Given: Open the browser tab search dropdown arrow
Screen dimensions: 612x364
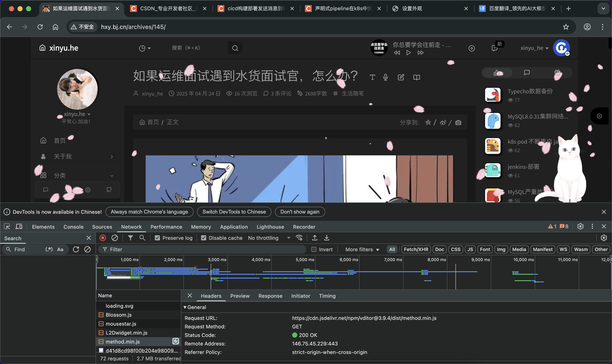Looking at the screenshot, I should coord(603,9).
